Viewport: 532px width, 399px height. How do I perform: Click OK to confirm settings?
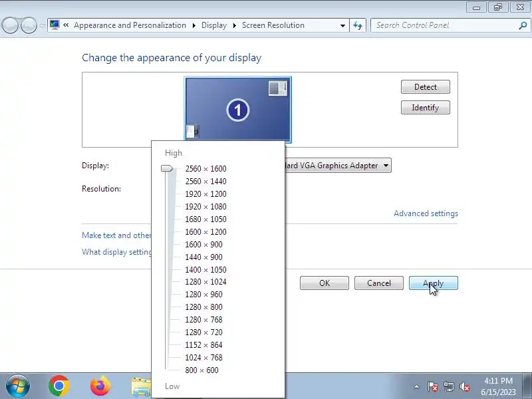click(x=325, y=283)
